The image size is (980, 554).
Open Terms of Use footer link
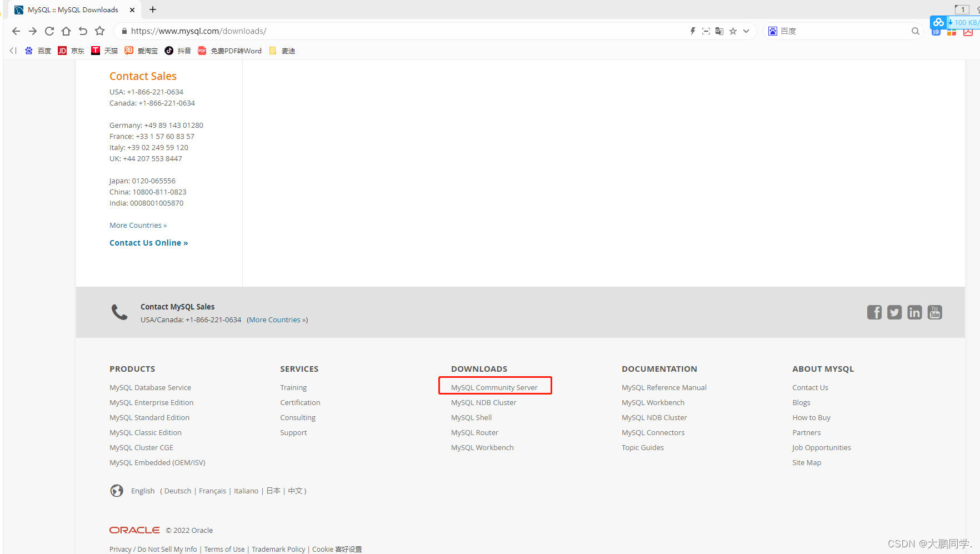point(224,549)
